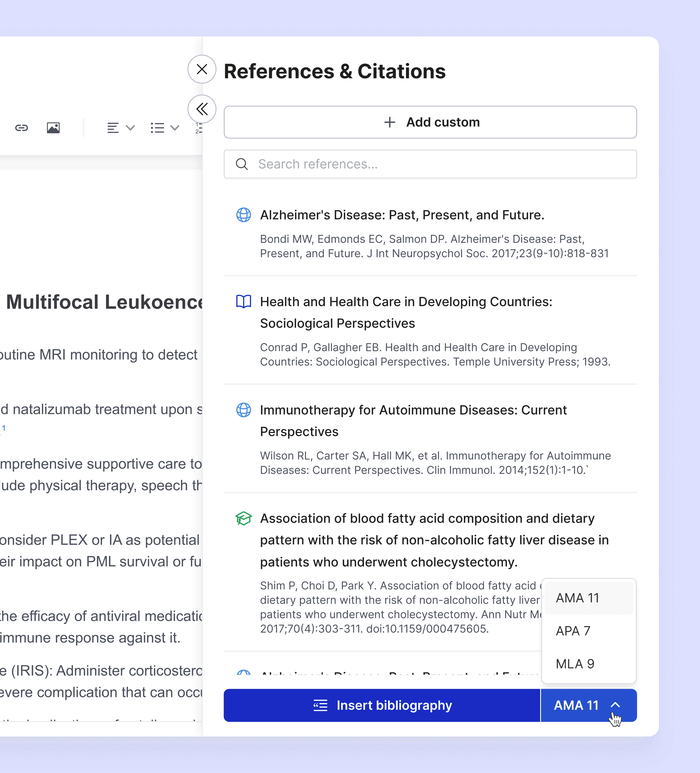Toggle the AMA 11 citation style dropdown
The width and height of the screenshot is (700, 773).
point(588,705)
